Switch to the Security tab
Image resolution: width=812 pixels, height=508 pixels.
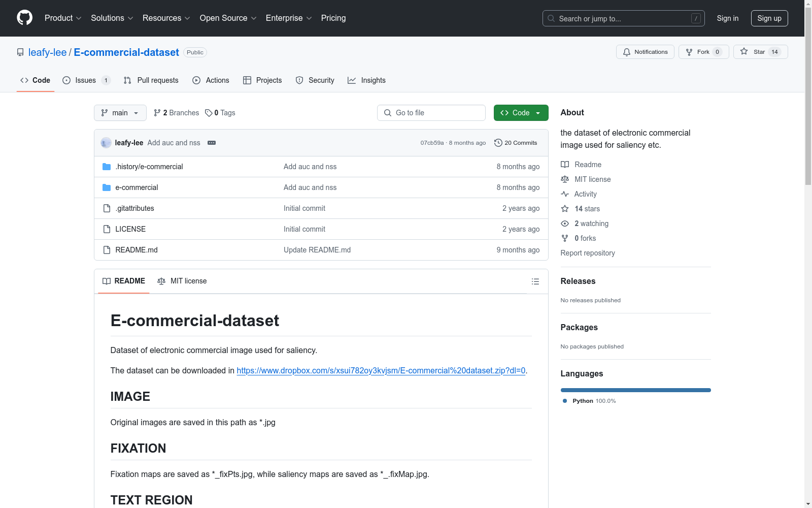click(x=315, y=80)
